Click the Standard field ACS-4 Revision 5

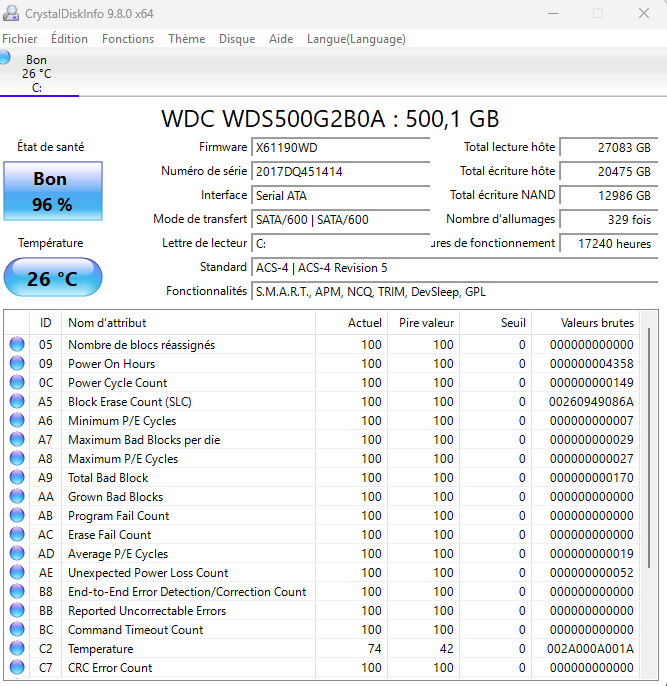coord(454,268)
